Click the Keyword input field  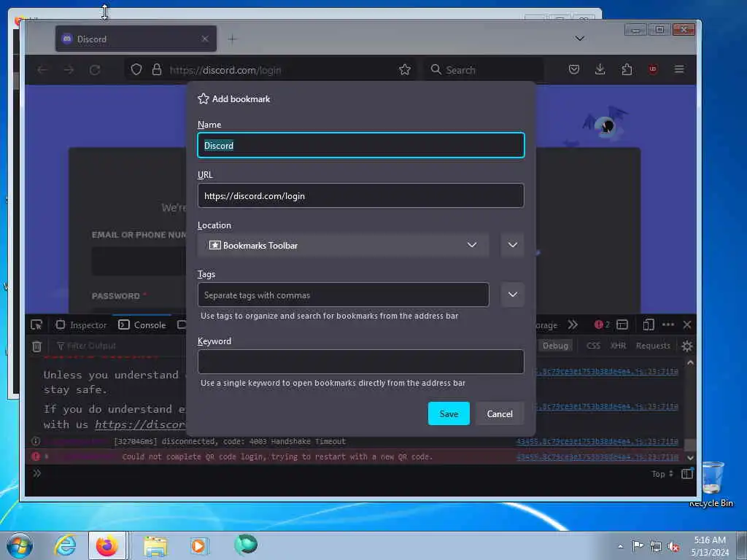[x=360, y=362]
